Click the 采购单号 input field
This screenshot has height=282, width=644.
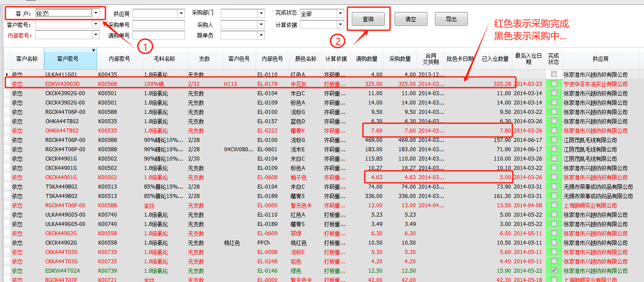click(x=158, y=24)
